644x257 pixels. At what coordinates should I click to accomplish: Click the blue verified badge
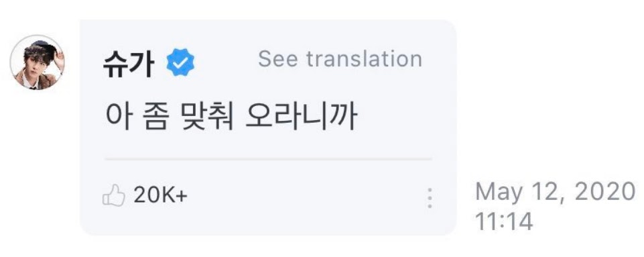coord(180,62)
